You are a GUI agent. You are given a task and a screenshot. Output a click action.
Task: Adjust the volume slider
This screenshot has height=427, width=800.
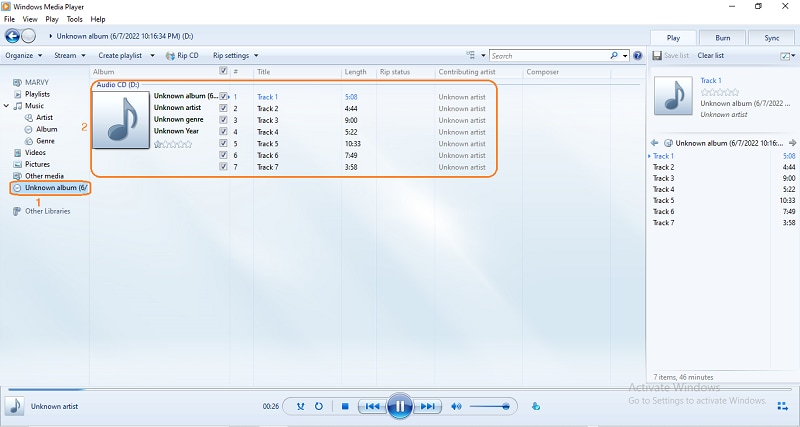click(x=489, y=406)
